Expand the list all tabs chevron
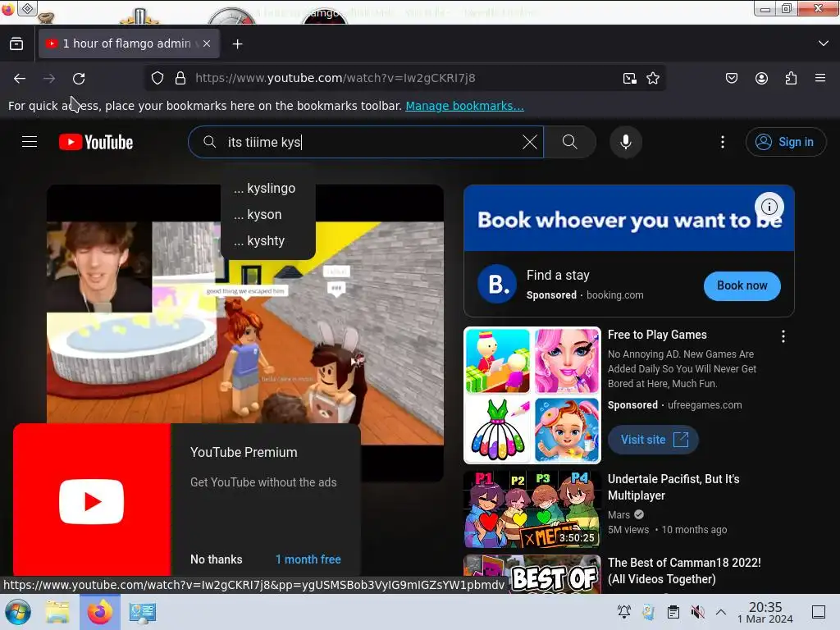Viewport: 840px width, 630px height. (824, 43)
